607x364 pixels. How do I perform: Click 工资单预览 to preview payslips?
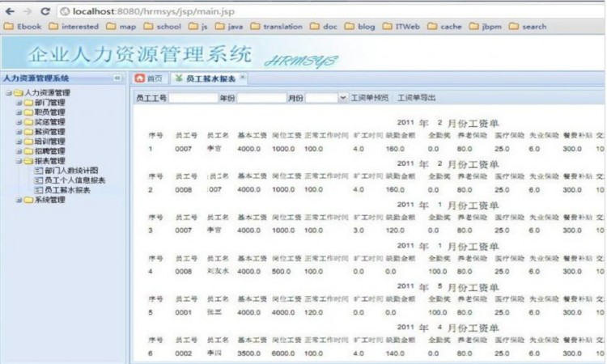click(370, 98)
